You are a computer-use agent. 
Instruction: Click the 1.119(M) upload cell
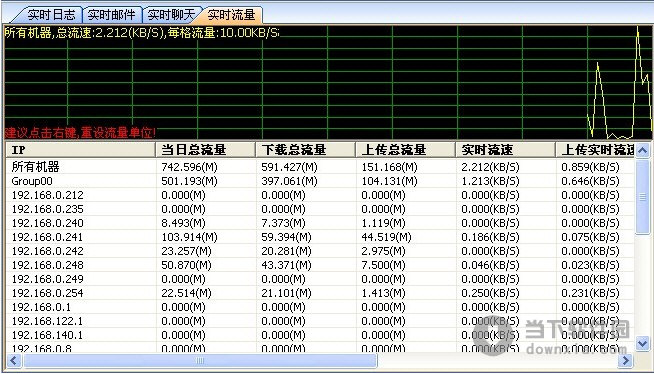point(383,223)
